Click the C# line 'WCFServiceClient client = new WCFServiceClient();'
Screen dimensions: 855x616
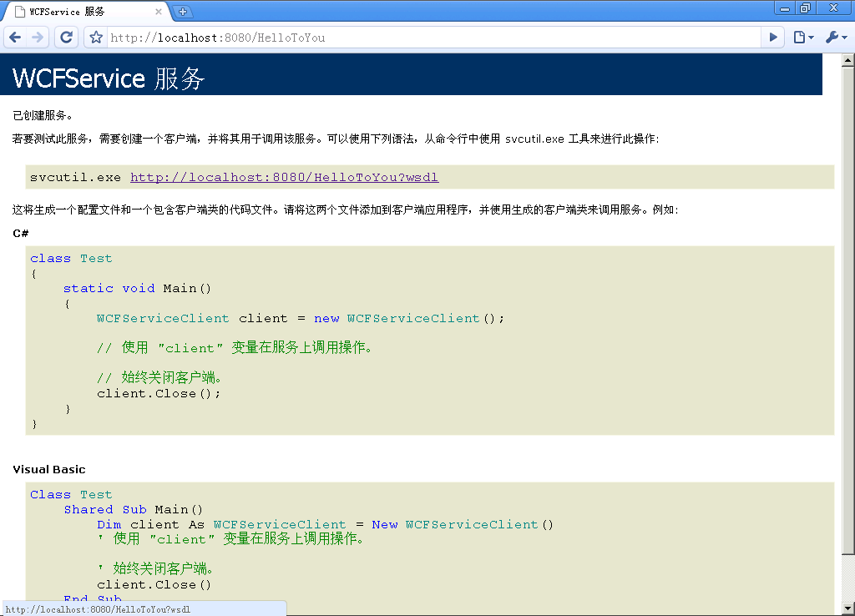pos(301,318)
